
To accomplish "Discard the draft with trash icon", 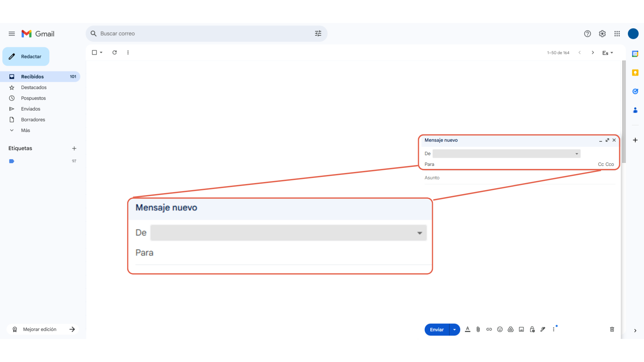I will [x=611, y=329].
